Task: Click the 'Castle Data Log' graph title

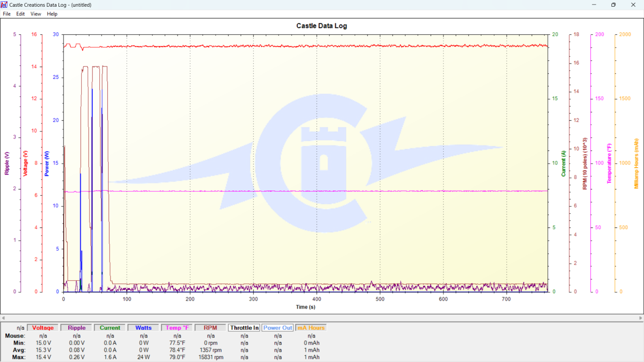Action: coord(322,26)
